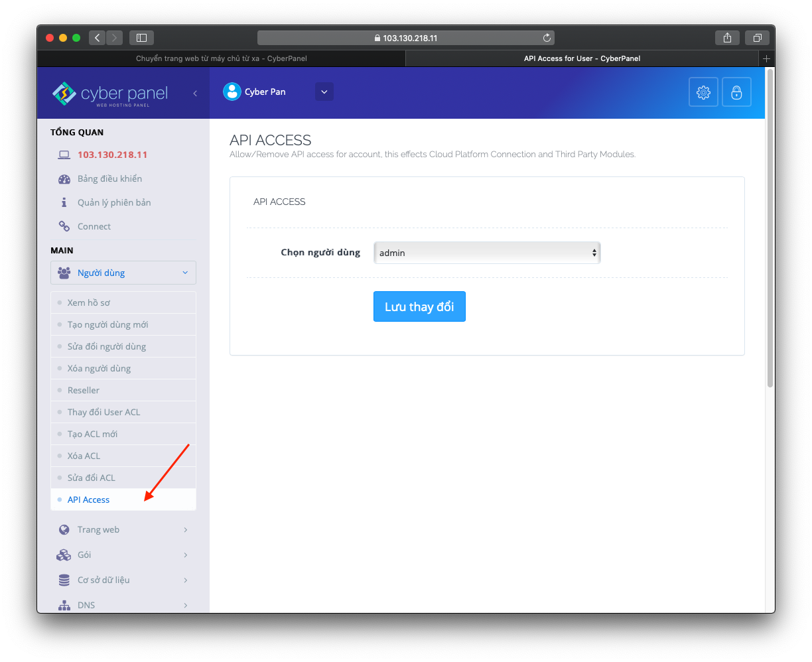Open Quản lý phiên bản link
Viewport: 812px width, 662px height.
(114, 202)
